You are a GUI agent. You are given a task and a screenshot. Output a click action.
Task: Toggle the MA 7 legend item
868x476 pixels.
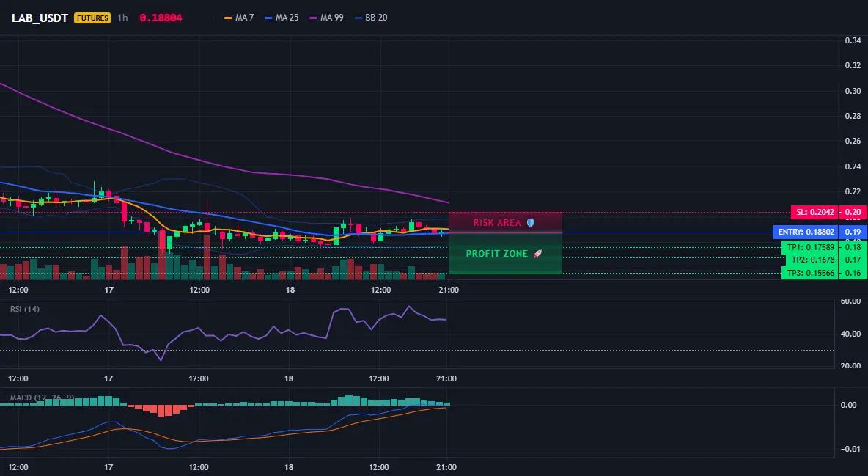click(x=239, y=18)
